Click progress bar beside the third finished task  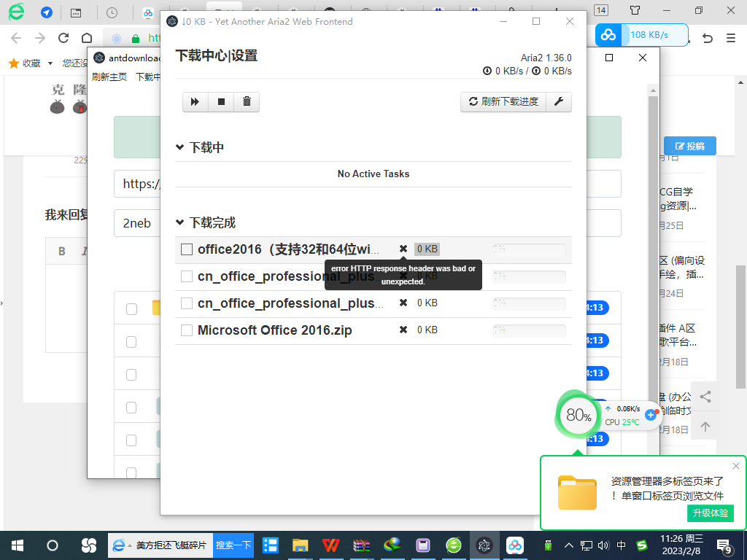point(530,303)
